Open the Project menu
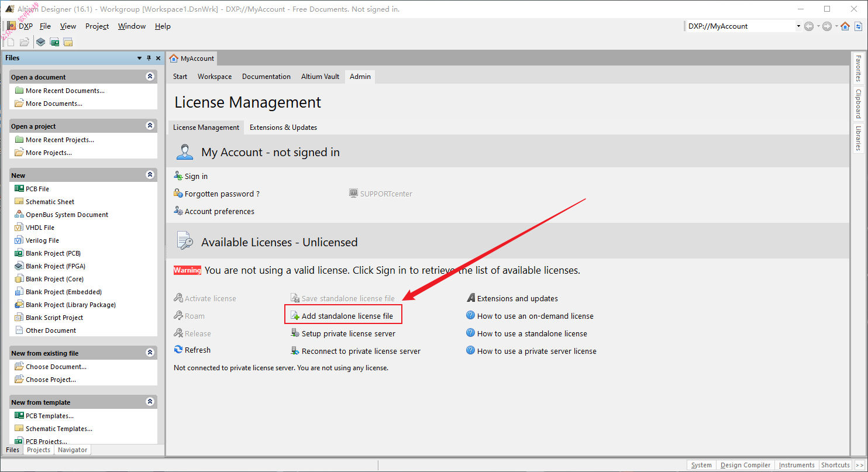868x472 pixels. click(97, 26)
